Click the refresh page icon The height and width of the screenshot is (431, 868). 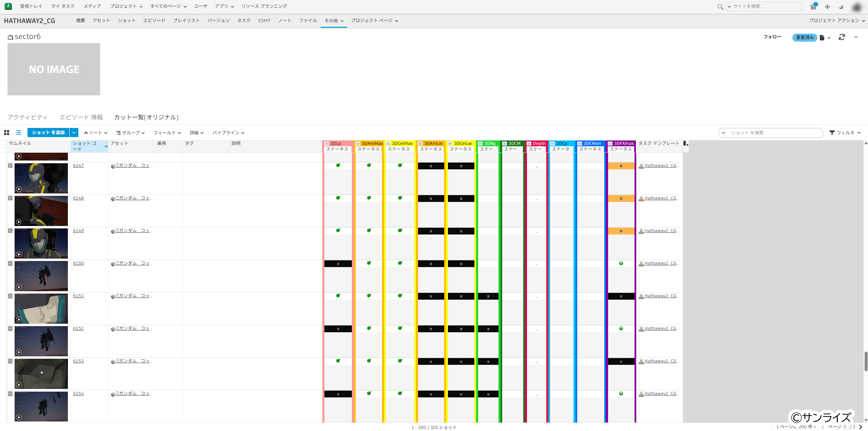click(x=842, y=37)
